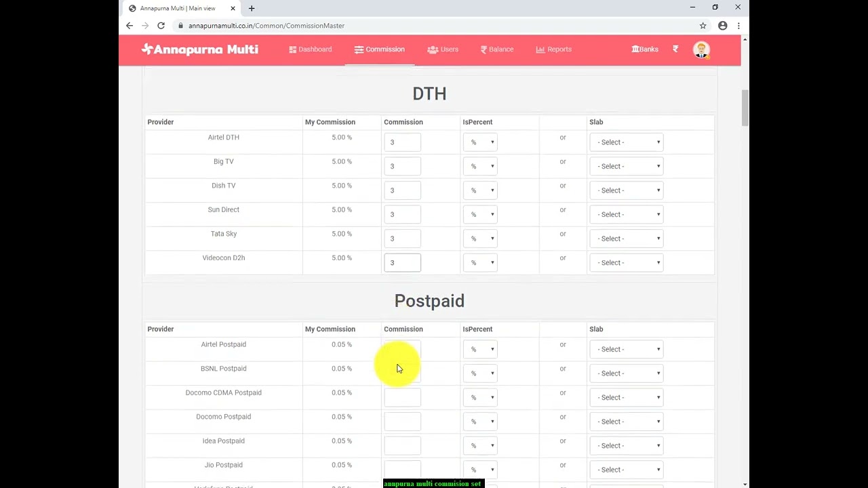Open Dish TV Slab select

[x=626, y=190]
